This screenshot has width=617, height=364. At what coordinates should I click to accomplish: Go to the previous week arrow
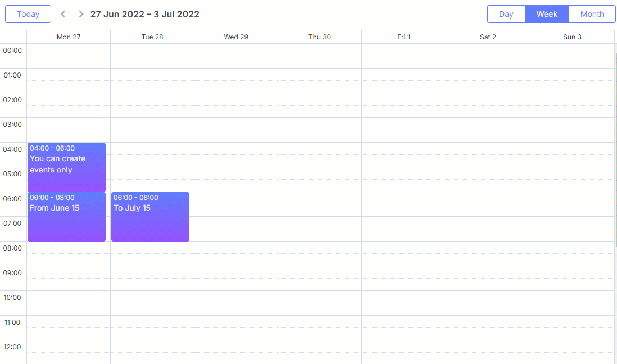pos(63,14)
